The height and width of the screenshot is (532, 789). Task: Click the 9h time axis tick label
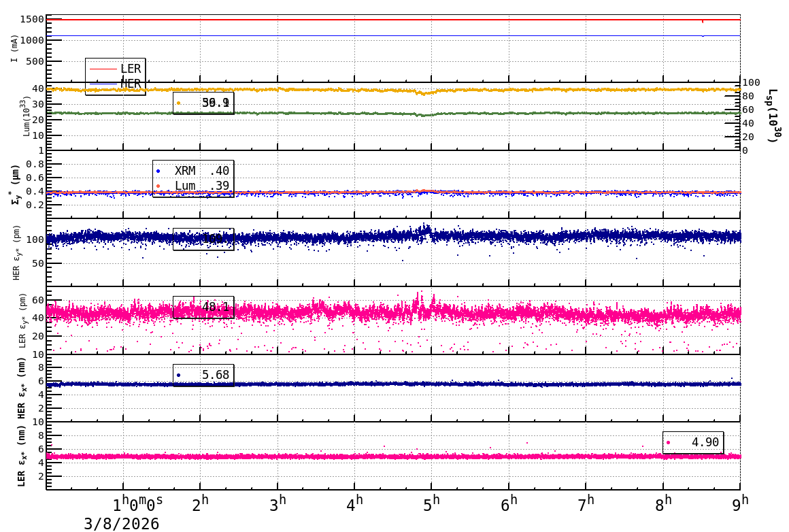(740, 504)
